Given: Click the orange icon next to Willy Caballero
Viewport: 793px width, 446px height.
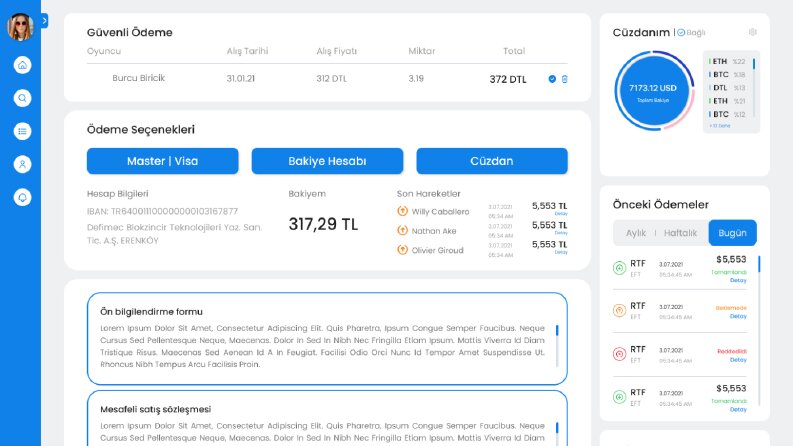Looking at the screenshot, I should coord(403,211).
